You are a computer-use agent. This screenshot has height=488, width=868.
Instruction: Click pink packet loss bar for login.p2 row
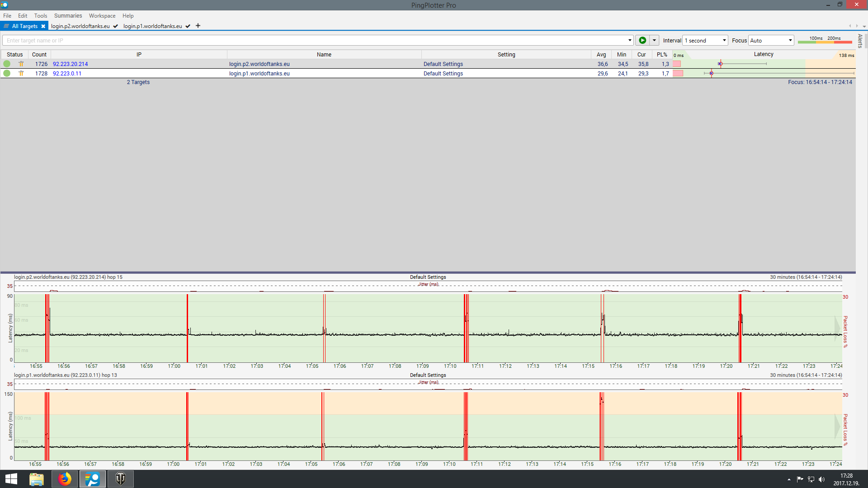pyautogui.click(x=677, y=64)
